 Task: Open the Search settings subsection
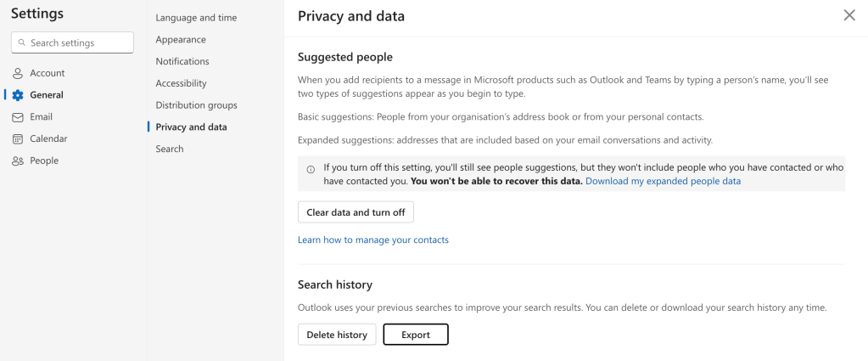[170, 149]
